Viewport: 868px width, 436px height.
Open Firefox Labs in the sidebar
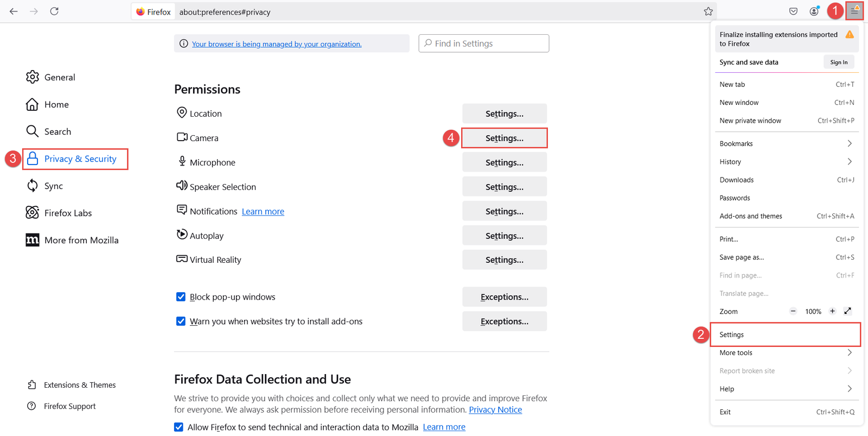click(x=68, y=213)
